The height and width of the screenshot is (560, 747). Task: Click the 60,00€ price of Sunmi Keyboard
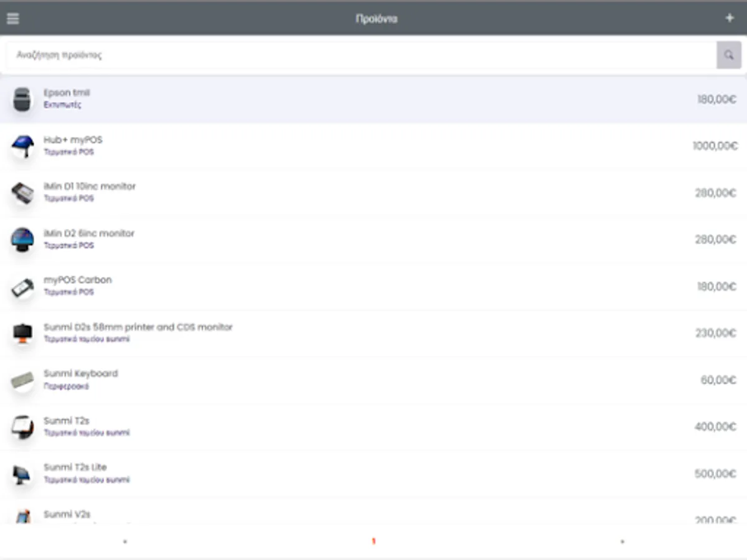pyautogui.click(x=719, y=380)
